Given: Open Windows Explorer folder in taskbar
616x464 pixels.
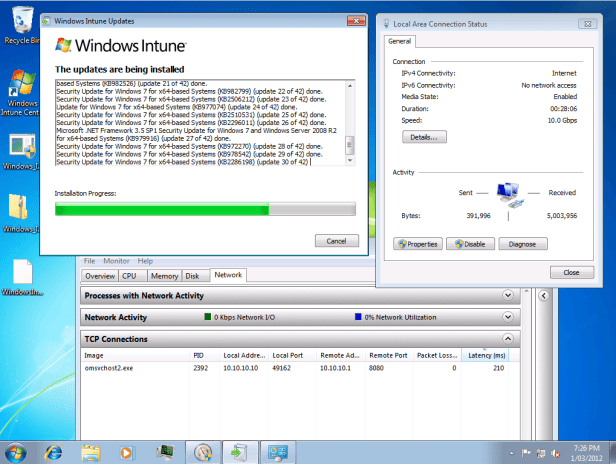Looking at the screenshot, I should [91, 450].
